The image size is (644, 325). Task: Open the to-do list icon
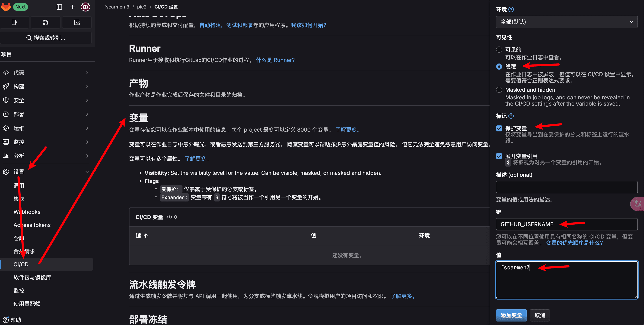tap(77, 23)
